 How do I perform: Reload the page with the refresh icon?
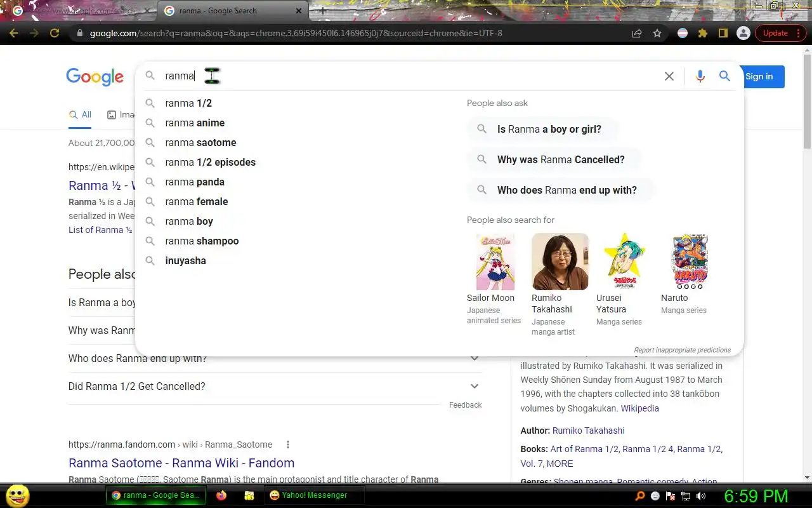(55, 33)
